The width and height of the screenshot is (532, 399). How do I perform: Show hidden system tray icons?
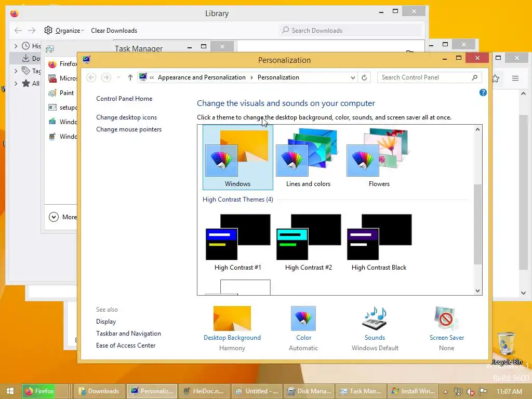click(445, 392)
